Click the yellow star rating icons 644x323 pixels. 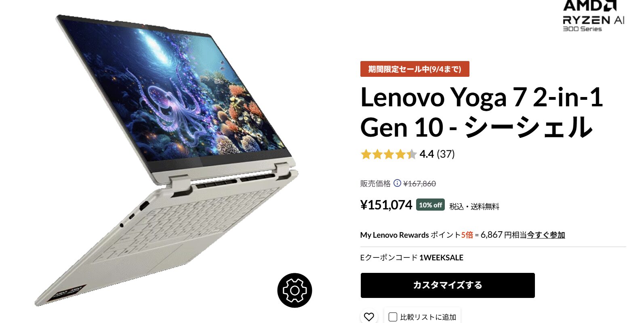[x=388, y=154]
